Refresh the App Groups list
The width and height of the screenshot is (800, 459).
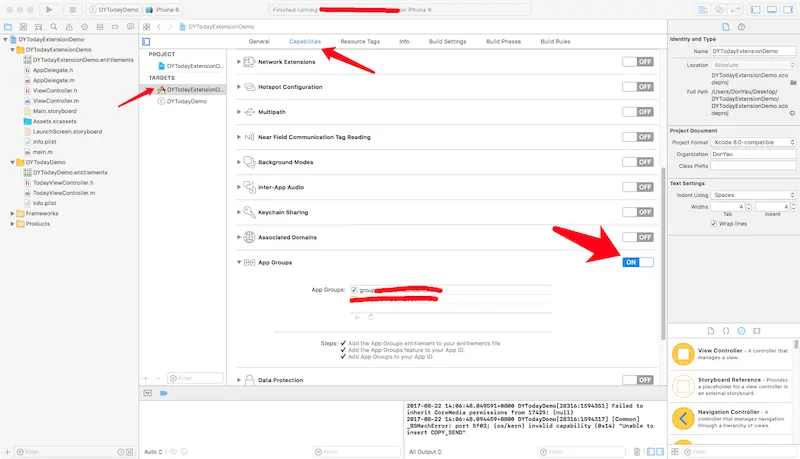[371, 317]
